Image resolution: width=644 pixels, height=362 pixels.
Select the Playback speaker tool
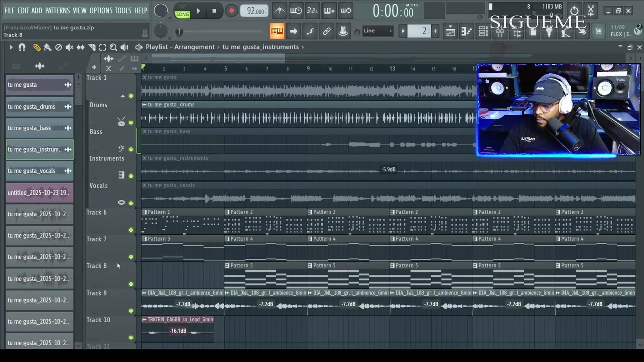click(x=124, y=47)
